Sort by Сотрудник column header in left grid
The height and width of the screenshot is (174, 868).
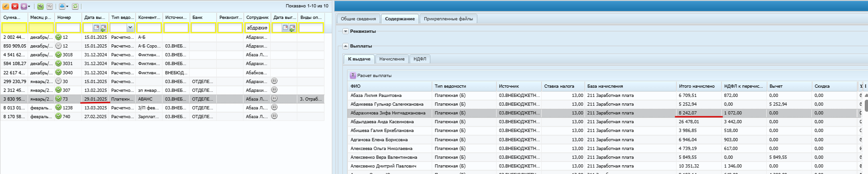tap(257, 17)
